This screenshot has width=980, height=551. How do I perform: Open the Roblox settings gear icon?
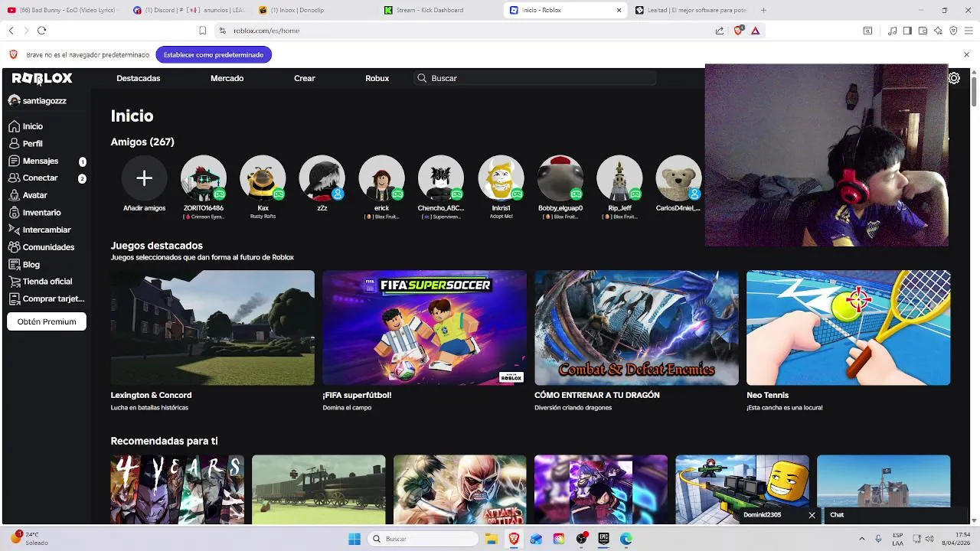(x=954, y=78)
